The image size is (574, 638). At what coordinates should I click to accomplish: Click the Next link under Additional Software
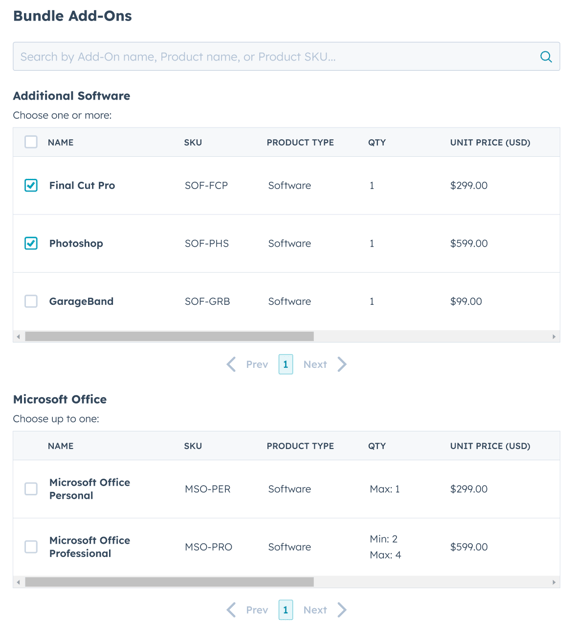(x=315, y=364)
